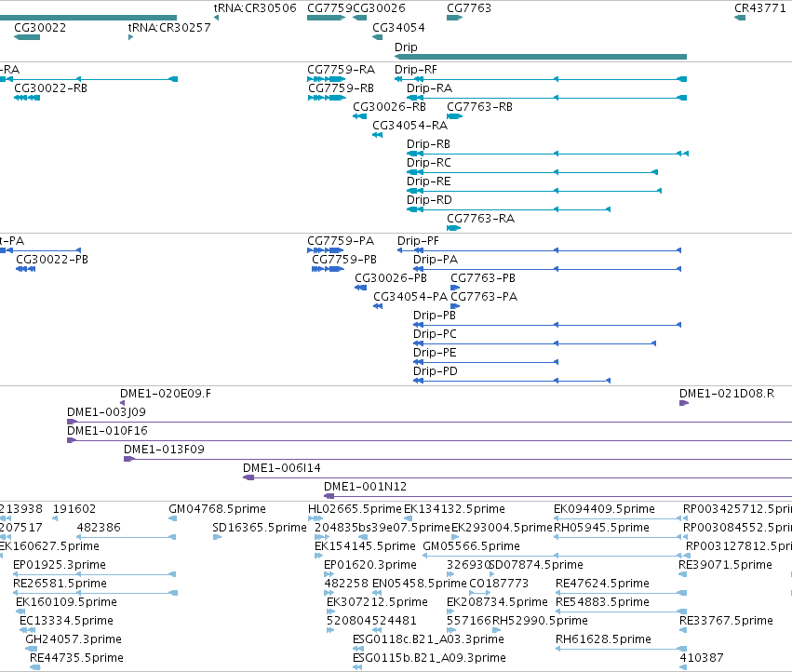Viewport: 792px width, 672px height.
Task: Click the CG30022-RB transcript label
Action: 50,88
